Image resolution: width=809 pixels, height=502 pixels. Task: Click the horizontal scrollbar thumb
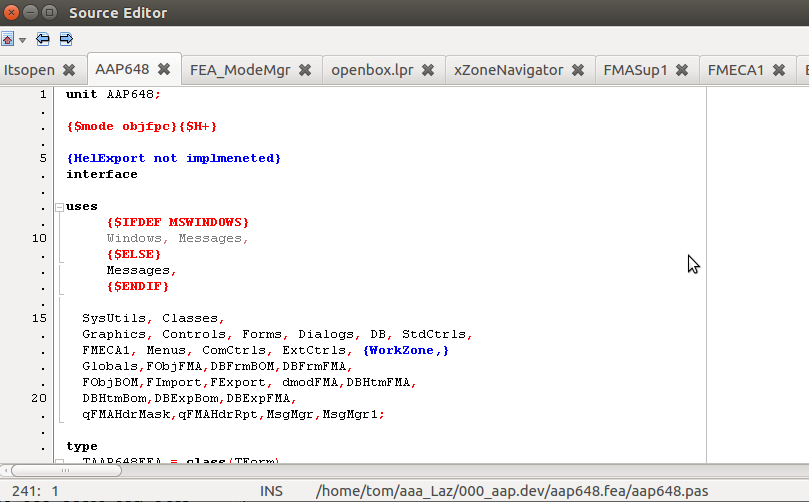[x=65, y=470]
